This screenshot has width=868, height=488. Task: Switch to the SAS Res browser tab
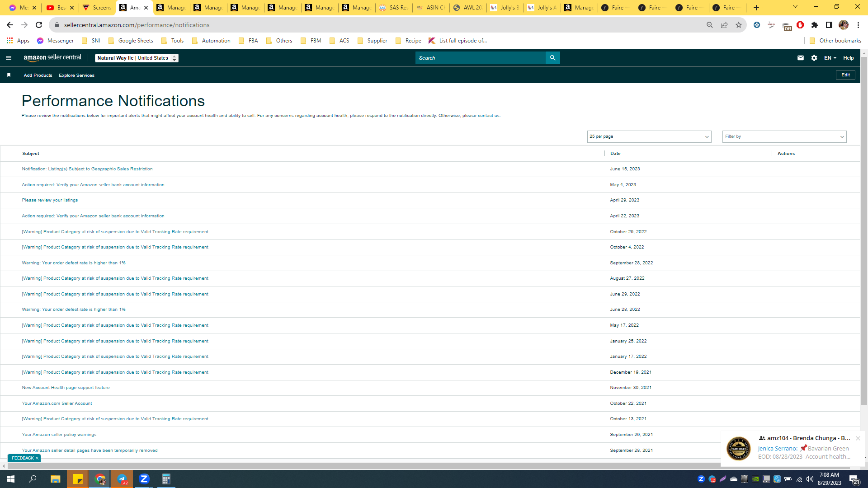[394, 8]
